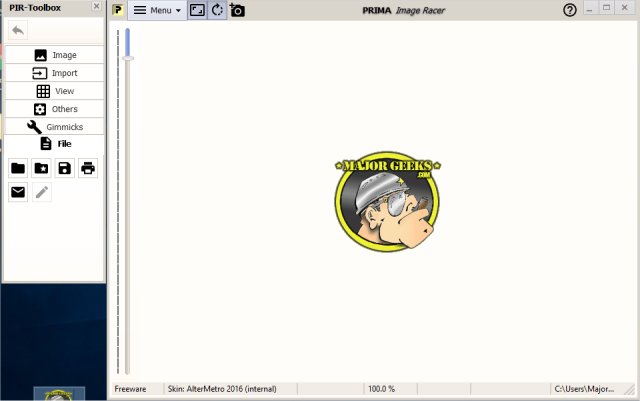This screenshot has height=401, width=640.
Task: Click the MajorGeeks logo image
Action: tap(387, 201)
